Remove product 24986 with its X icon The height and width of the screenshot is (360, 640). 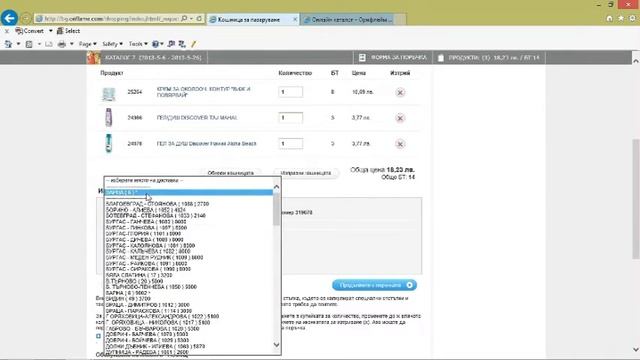(x=400, y=118)
